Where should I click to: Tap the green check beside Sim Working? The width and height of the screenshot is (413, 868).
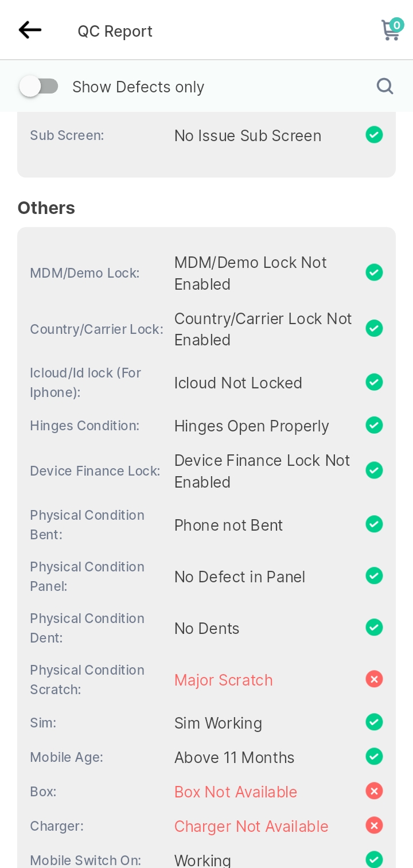[374, 722]
